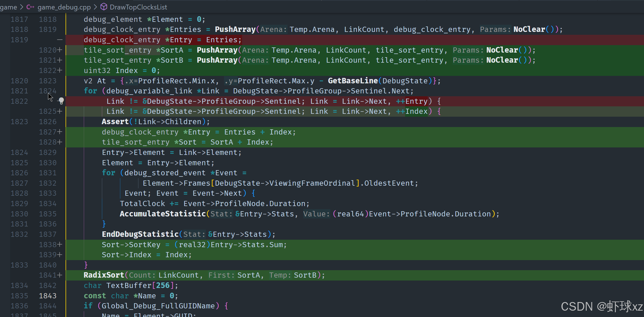Viewport: 644px width, 317px height.
Task: Click the lightbulb code action icon
Action: pyautogui.click(x=61, y=101)
